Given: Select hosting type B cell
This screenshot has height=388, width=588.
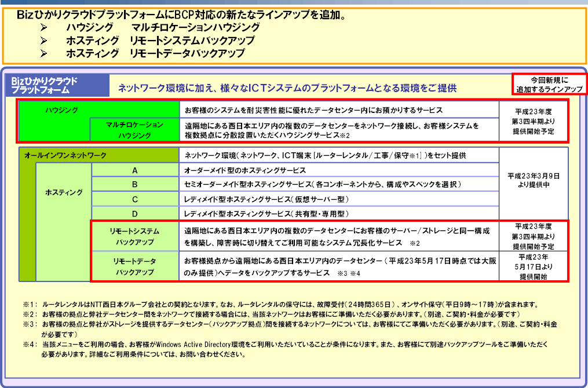Looking at the screenshot, I should (135, 184).
